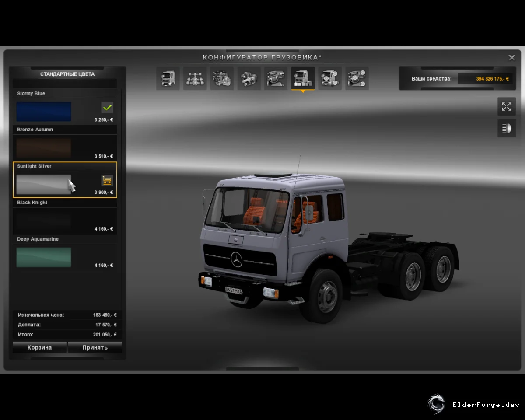Pick the Bronze Autumn color swatch
The width and height of the screenshot is (525, 420).
pyautogui.click(x=44, y=148)
